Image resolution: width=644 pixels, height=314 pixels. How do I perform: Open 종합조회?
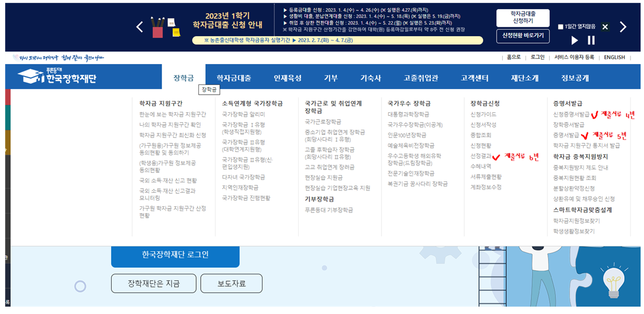click(481, 135)
